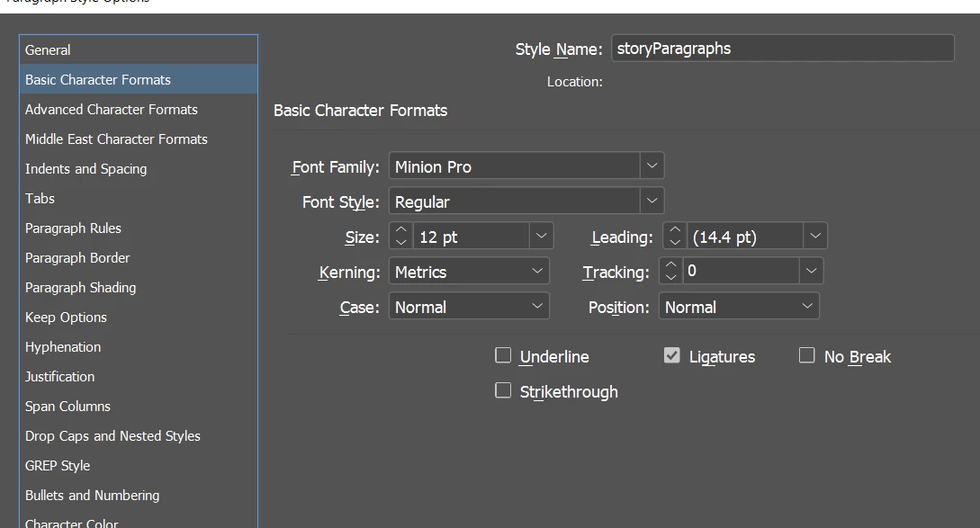Screen dimensions: 980x528
Task: Switch to the Hyphenation section
Action: point(63,347)
